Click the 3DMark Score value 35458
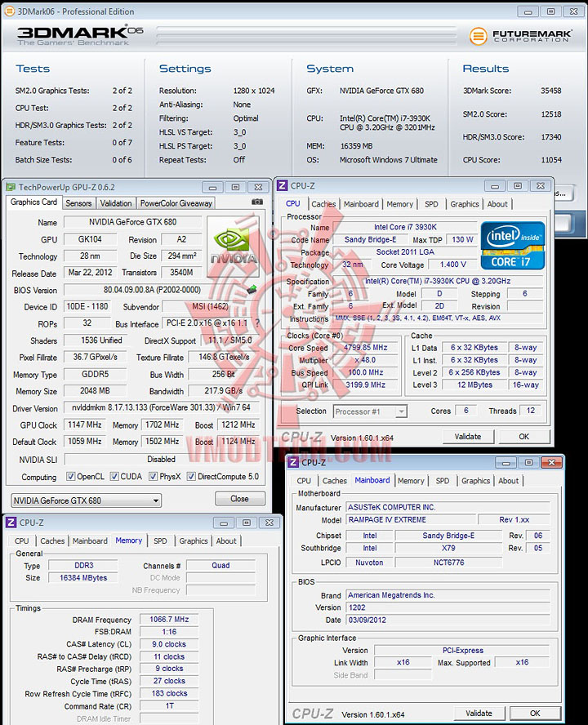 [x=551, y=91]
